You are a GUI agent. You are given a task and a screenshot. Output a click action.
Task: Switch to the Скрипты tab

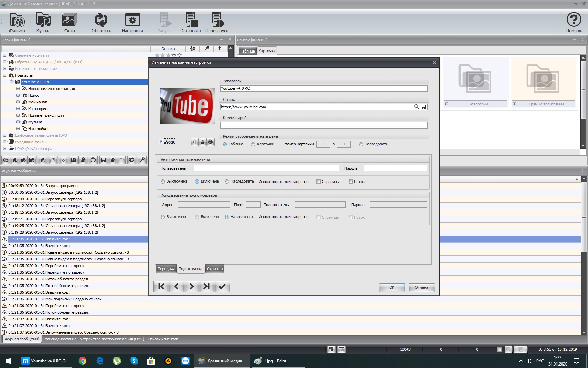(215, 269)
